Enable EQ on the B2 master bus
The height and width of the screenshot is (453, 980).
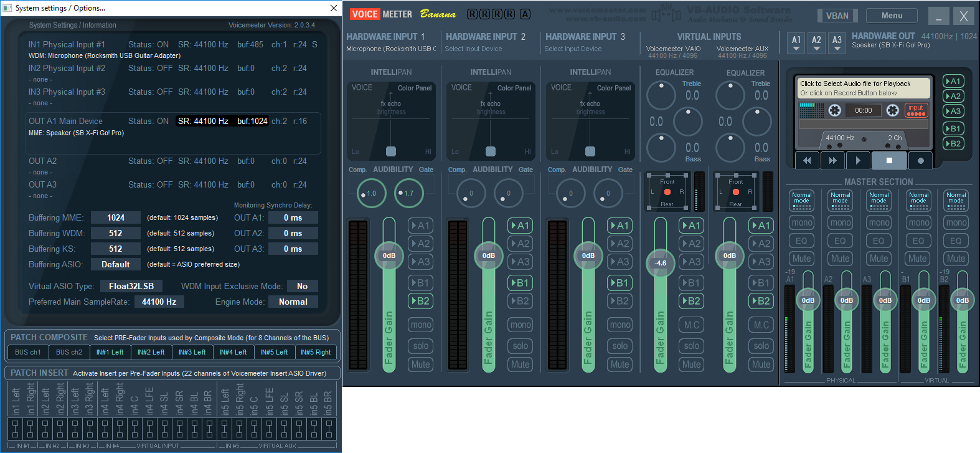[956, 241]
